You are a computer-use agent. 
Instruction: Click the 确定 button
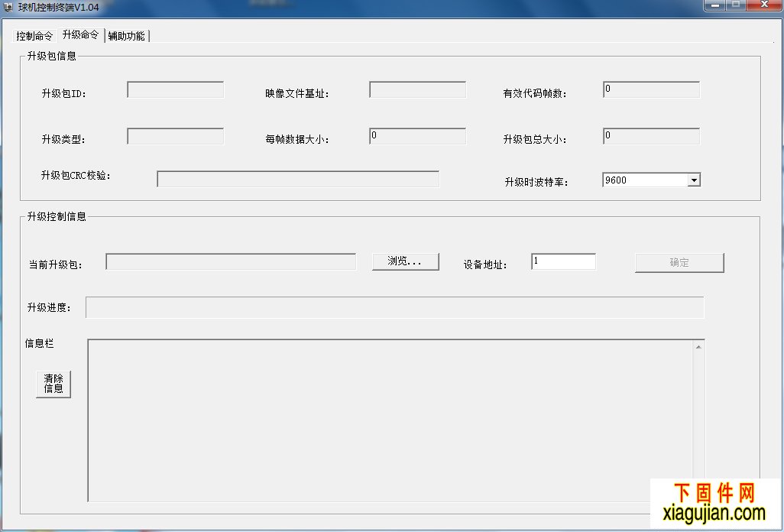tap(679, 262)
